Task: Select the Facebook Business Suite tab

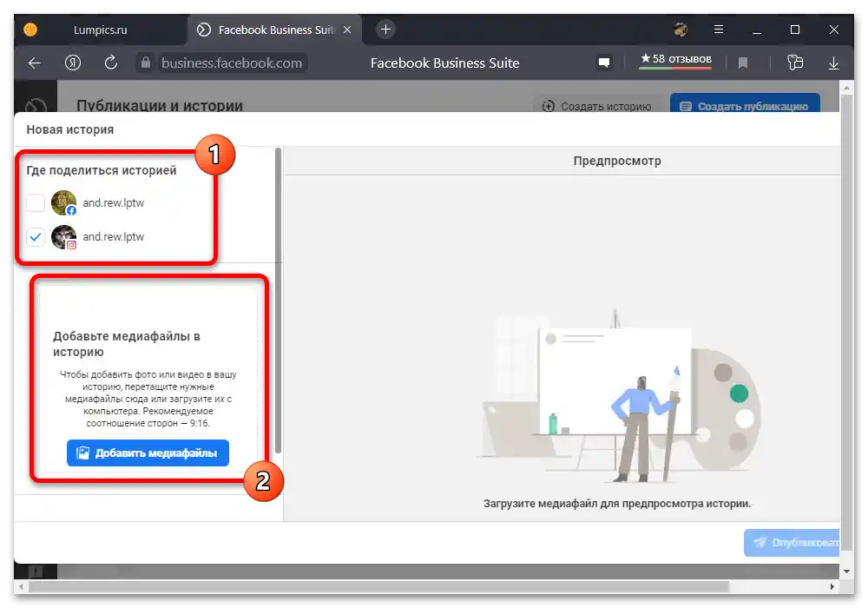Action: [275, 30]
